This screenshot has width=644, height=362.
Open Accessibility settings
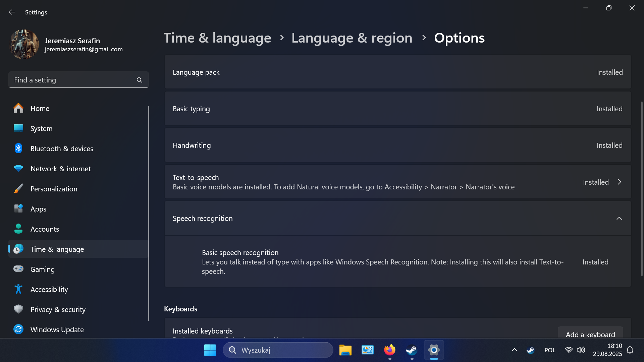pyautogui.click(x=49, y=289)
